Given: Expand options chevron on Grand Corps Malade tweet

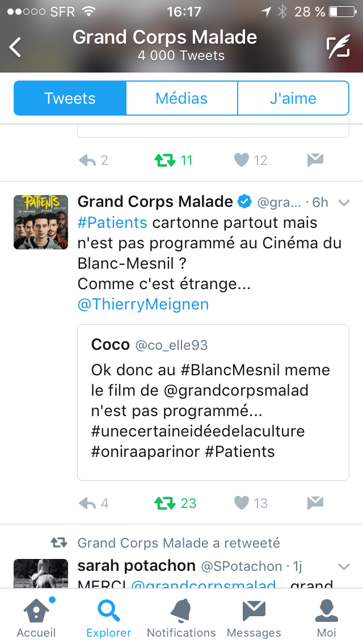Looking at the screenshot, I should coord(344,202).
